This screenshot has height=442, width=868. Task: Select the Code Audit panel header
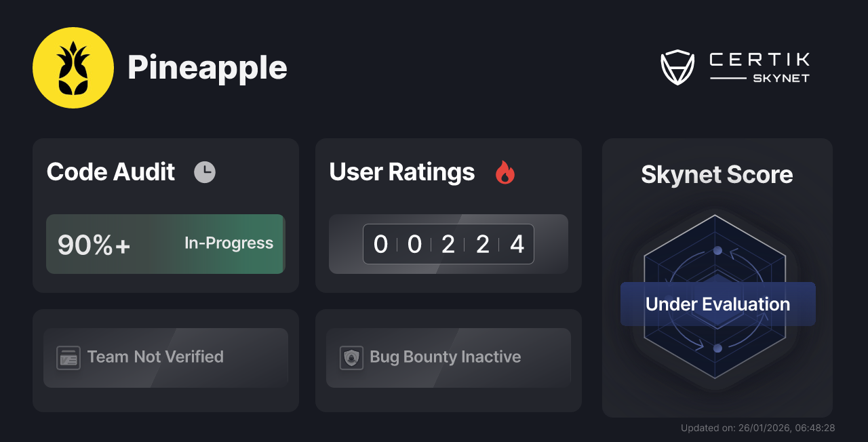click(111, 172)
